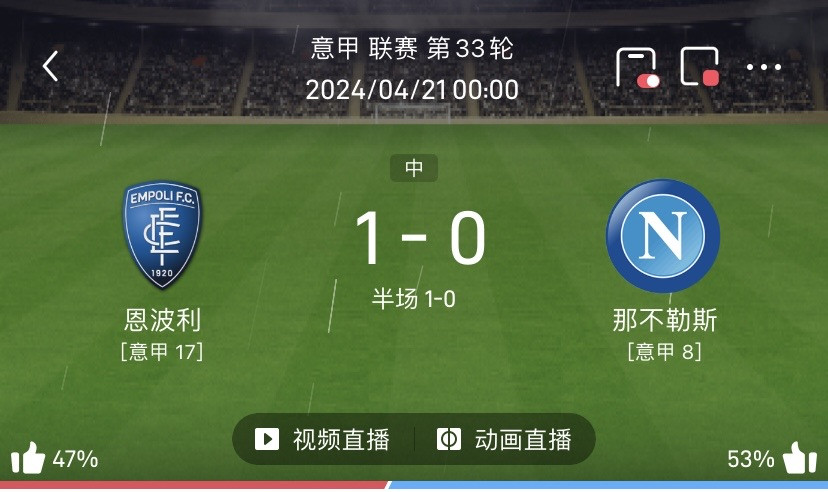Viewport: 828px width, 492px height.
Task: Like Napoli with the right thumbs-up icon
Action: tap(799, 458)
